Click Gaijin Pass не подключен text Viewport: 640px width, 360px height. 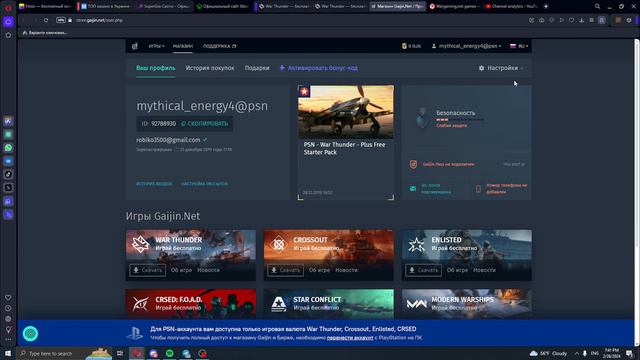[449, 164]
